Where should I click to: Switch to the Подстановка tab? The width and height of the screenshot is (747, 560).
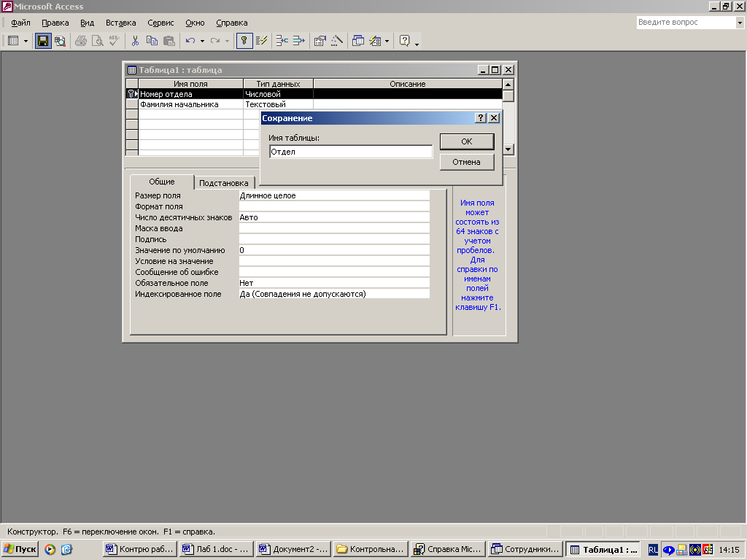pos(223,183)
